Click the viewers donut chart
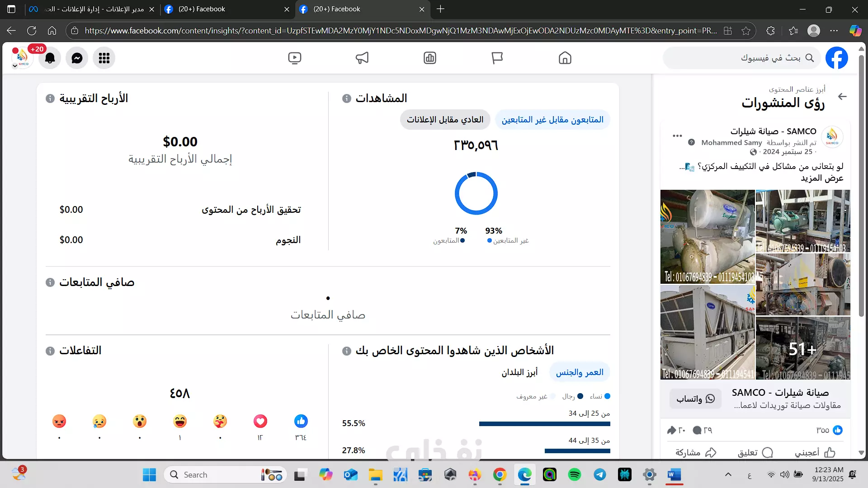 476,193
